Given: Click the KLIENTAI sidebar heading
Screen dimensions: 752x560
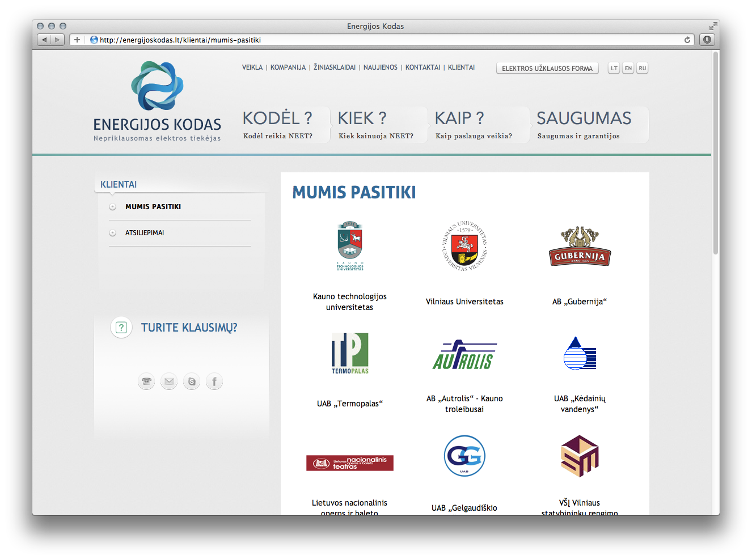Looking at the screenshot, I should point(119,184).
